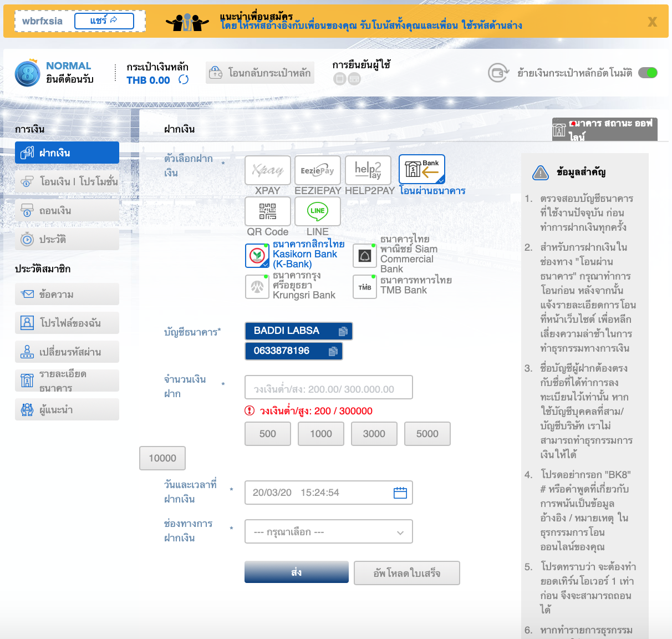Expand the deposit channel dropdown
The height and width of the screenshot is (639, 672).
(x=329, y=532)
